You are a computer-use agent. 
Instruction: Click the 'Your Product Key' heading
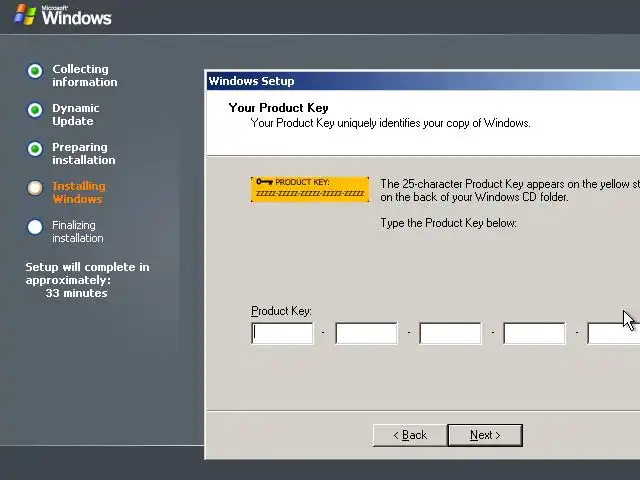(278, 108)
